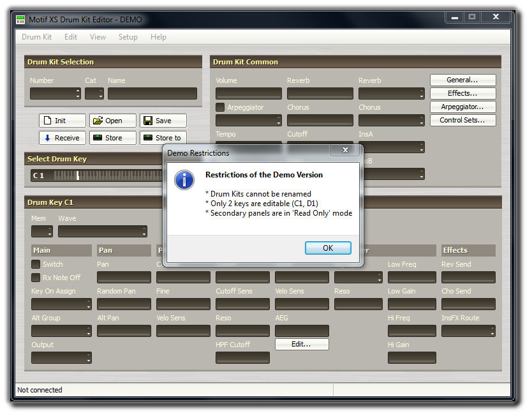Viewport: 532px width, 418px height.
Task: Open the Help menu
Action: tap(158, 37)
